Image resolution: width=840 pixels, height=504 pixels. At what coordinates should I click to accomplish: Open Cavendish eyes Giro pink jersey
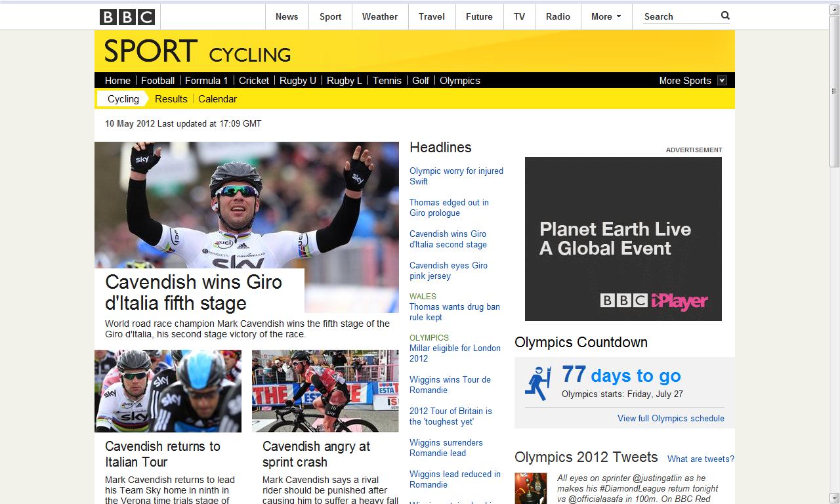pos(448,270)
